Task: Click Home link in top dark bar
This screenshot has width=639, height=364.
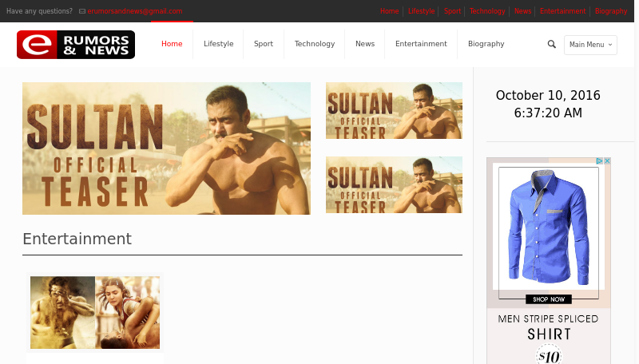Action: click(x=389, y=11)
